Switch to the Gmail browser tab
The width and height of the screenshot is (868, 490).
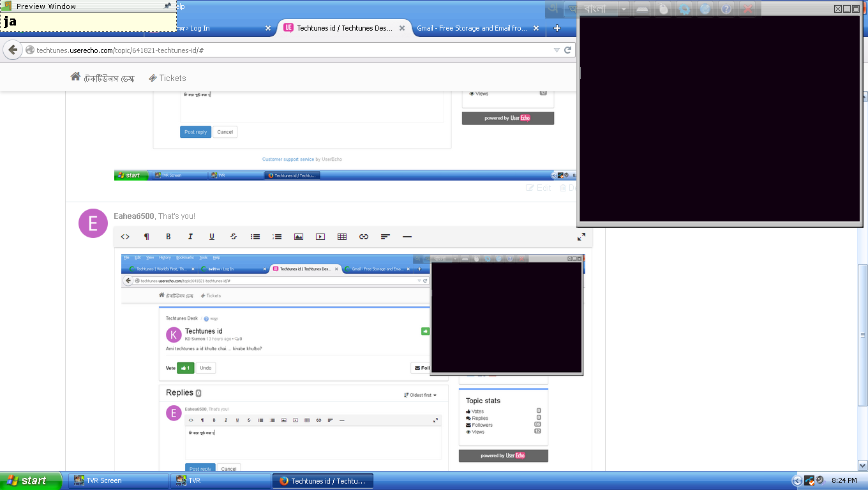[x=471, y=28]
